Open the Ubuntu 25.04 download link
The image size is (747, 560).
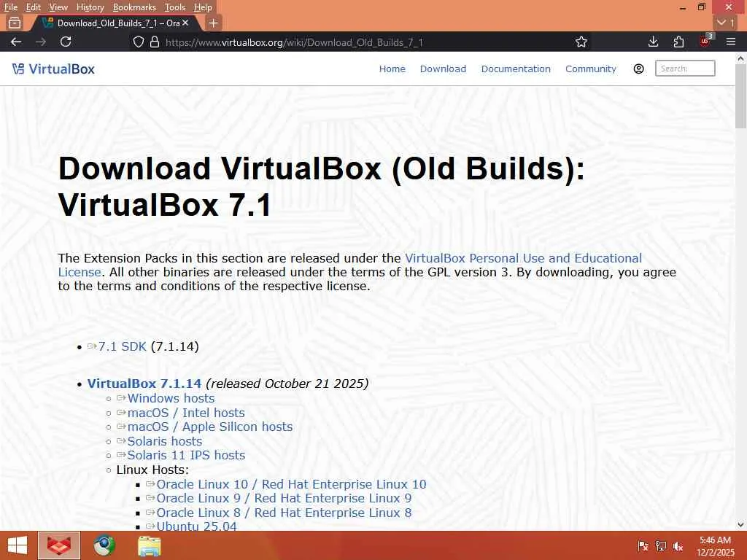pyautogui.click(x=196, y=526)
